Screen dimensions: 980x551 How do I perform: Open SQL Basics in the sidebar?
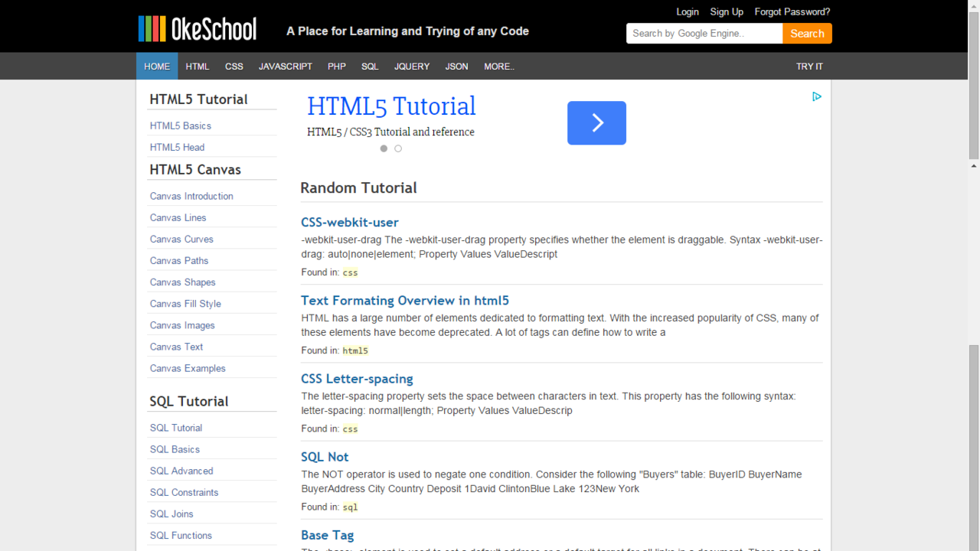(175, 449)
